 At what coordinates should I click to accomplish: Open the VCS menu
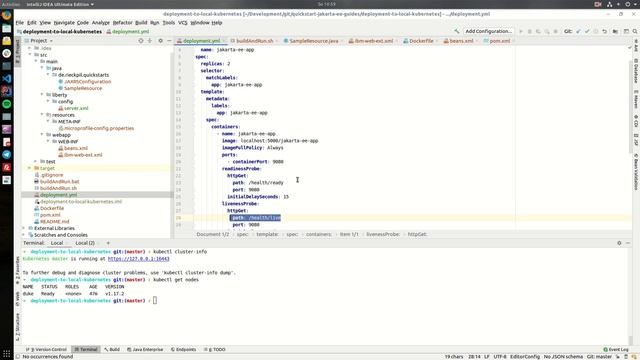tap(182, 22)
